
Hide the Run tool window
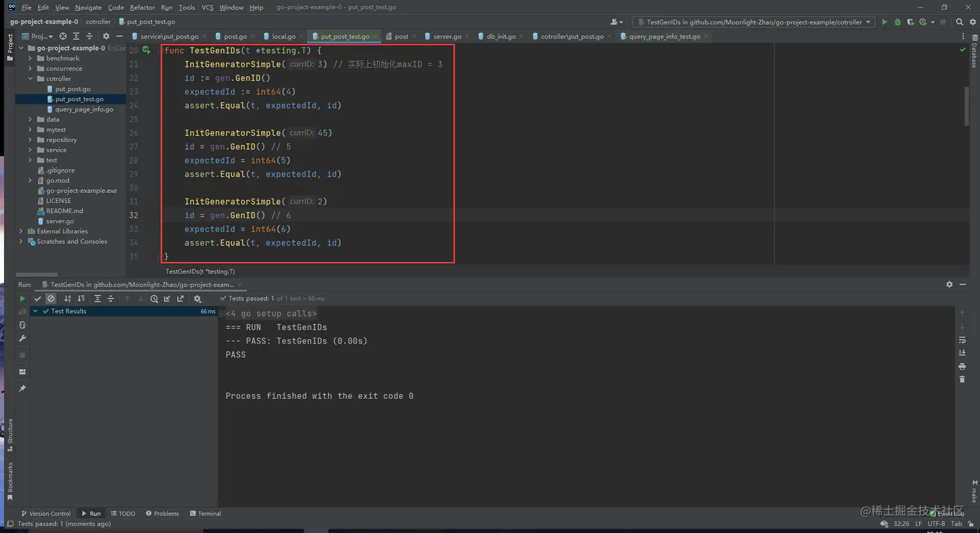click(x=963, y=285)
